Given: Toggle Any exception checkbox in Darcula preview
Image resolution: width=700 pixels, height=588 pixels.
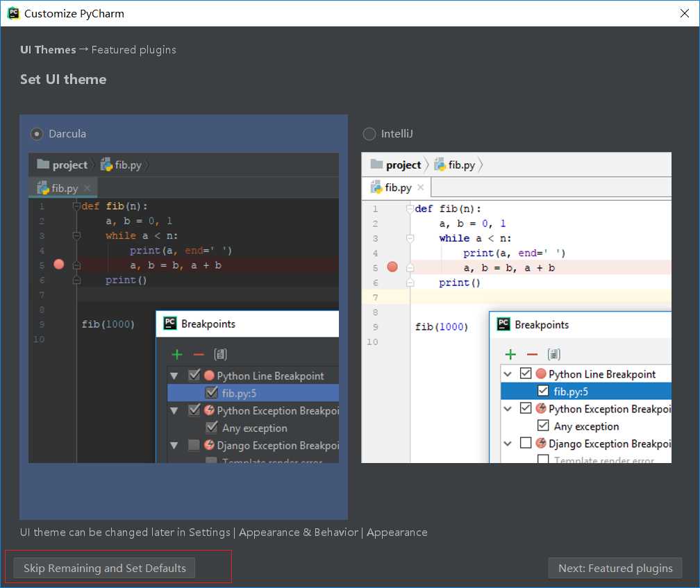Looking at the screenshot, I should pyautogui.click(x=212, y=428).
